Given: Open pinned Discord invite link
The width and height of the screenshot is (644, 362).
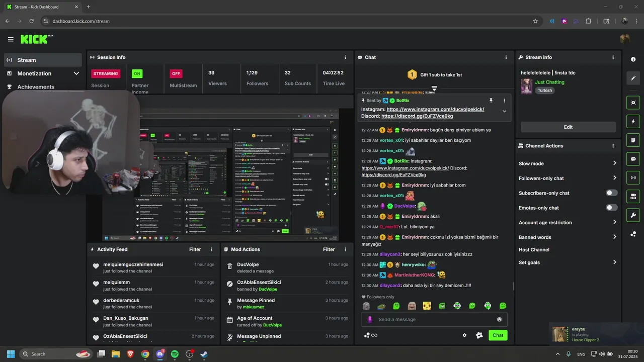Looking at the screenshot, I should (417, 116).
